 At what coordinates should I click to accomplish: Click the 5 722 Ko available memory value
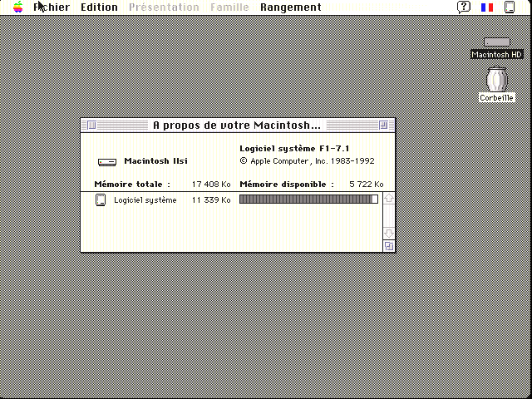(x=367, y=185)
